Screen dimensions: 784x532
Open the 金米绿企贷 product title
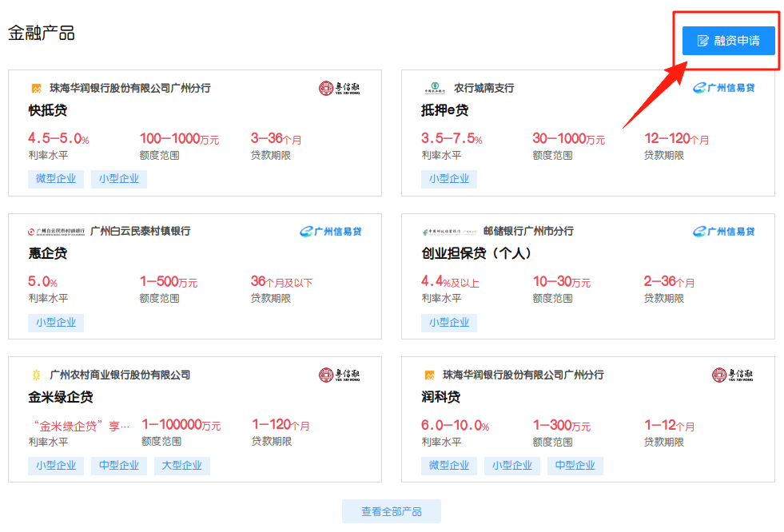(x=61, y=397)
